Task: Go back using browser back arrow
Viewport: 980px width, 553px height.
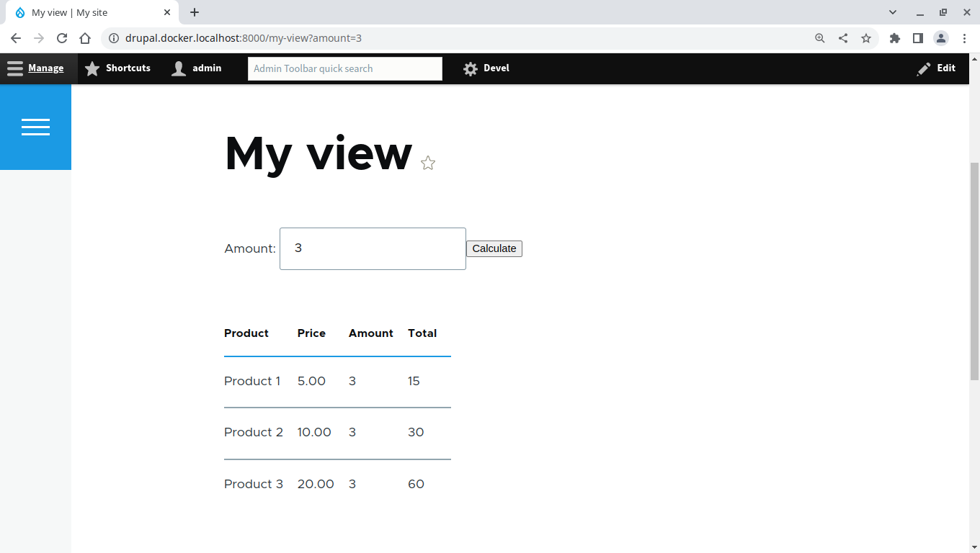Action: point(16,38)
